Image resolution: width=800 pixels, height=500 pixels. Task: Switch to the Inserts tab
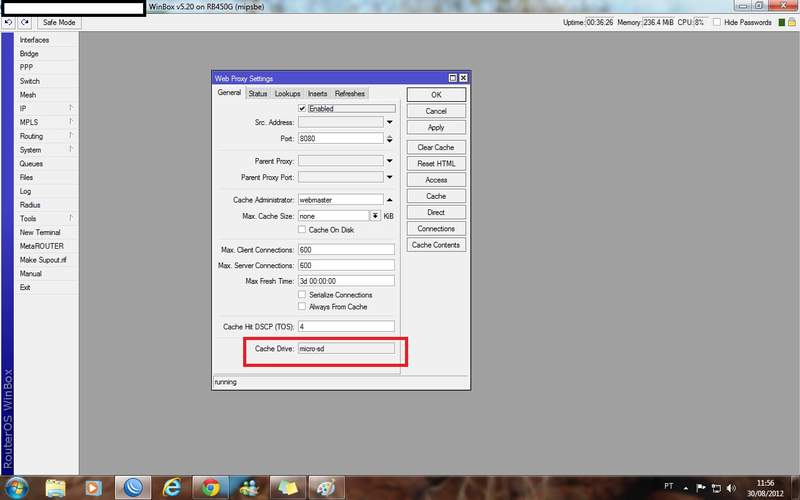click(317, 94)
